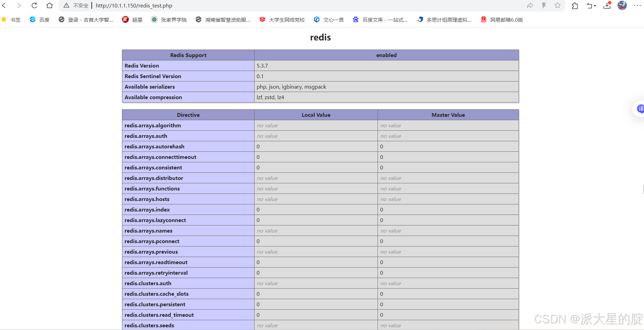The image size is (644, 330).
Task: Open the 百度 bookmark icon
Action: tap(33, 19)
